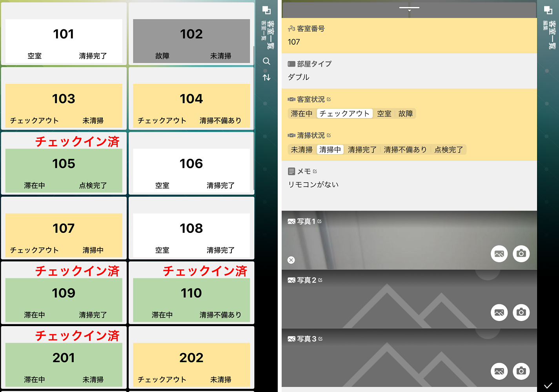Select 点検完了 cleaning status
Screen dimensions: 559x392
448,150
